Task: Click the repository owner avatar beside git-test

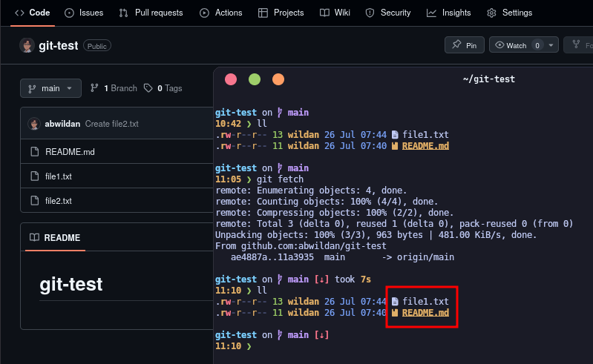Action: tap(27, 46)
